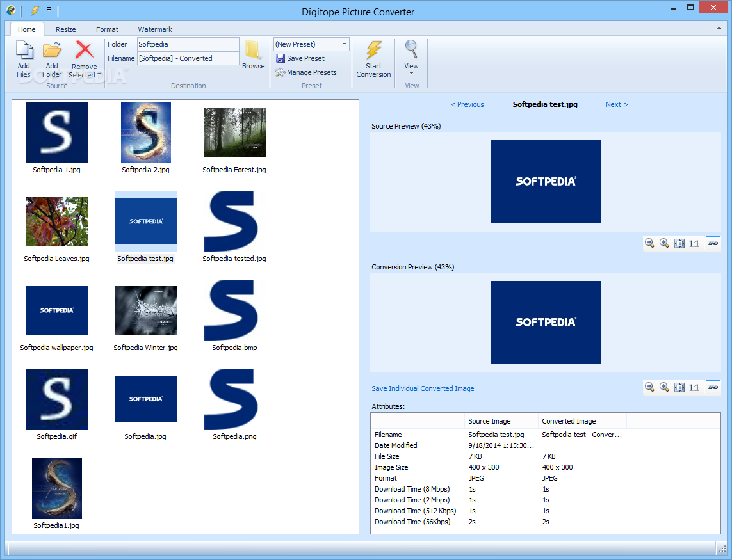Open the quick access toolbar customize arrow
This screenshot has width=732, height=560.
[49, 10]
